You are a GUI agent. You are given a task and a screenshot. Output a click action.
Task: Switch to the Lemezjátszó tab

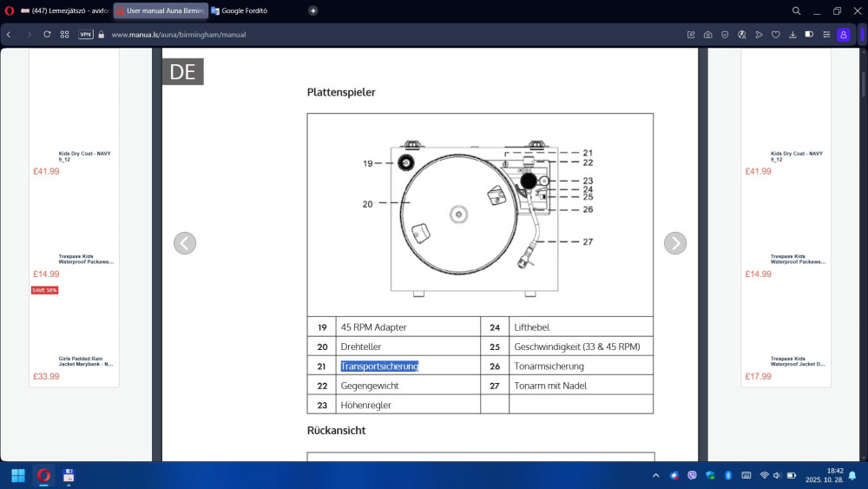pyautogui.click(x=65, y=10)
